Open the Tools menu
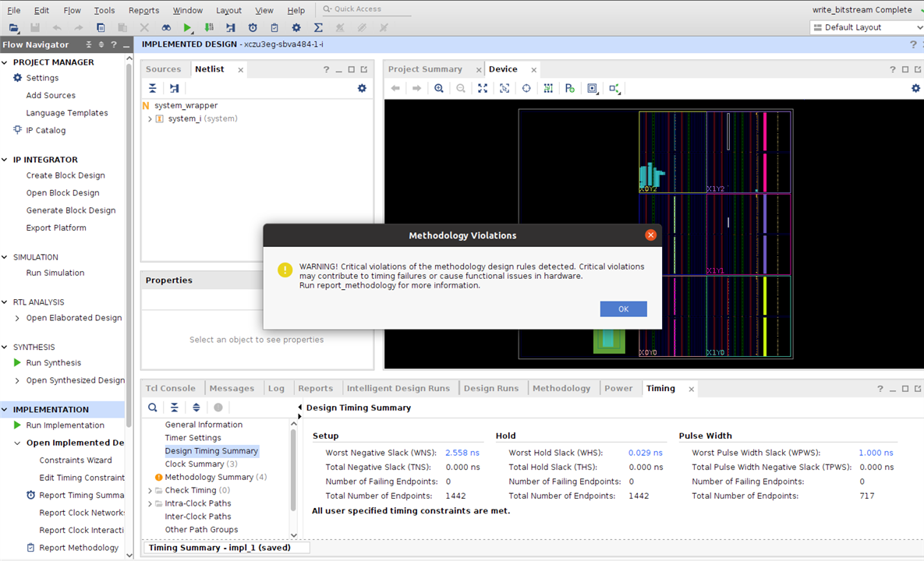The height and width of the screenshot is (561, 924). [x=104, y=11]
